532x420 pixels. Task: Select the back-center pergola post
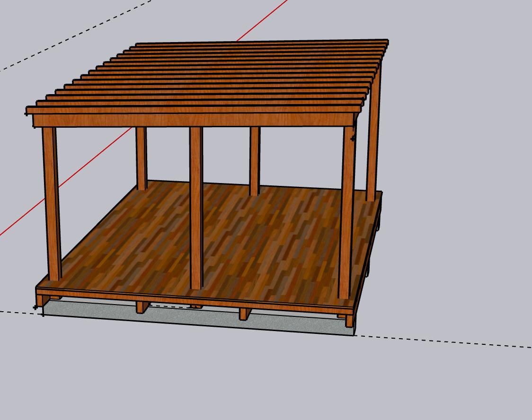(255, 161)
